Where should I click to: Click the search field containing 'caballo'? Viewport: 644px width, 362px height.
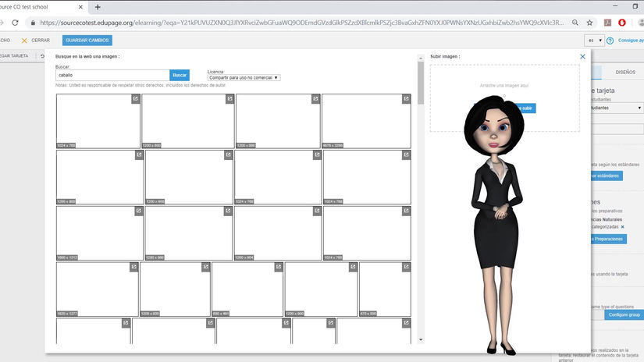coord(112,75)
